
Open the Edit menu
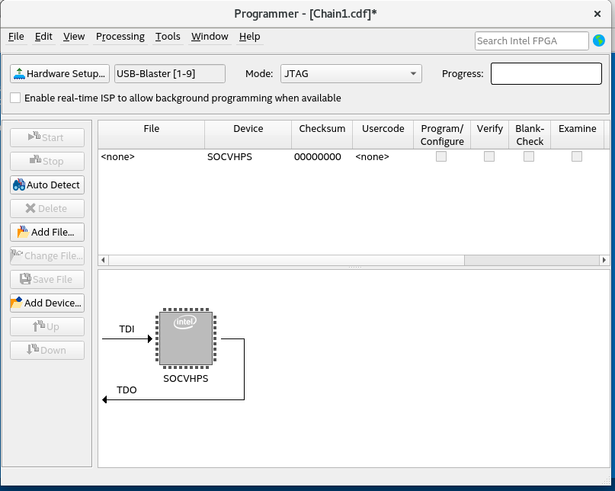(x=44, y=36)
